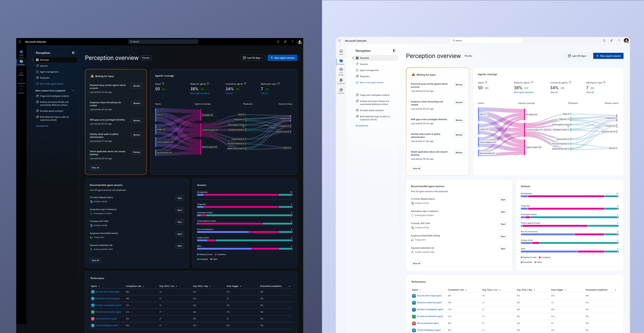This screenshot has width=644, height=333.
Task: Open Last 30 days dropdown in dark window
Action: [x=252, y=58]
